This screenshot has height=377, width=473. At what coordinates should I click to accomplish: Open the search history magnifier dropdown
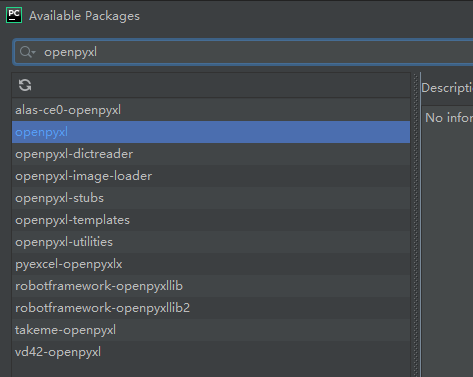click(27, 52)
